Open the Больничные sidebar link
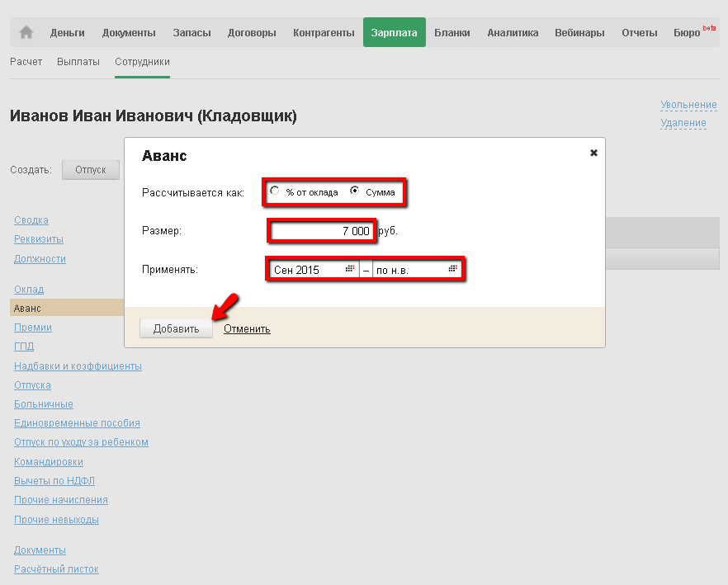 [x=44, y=404]
